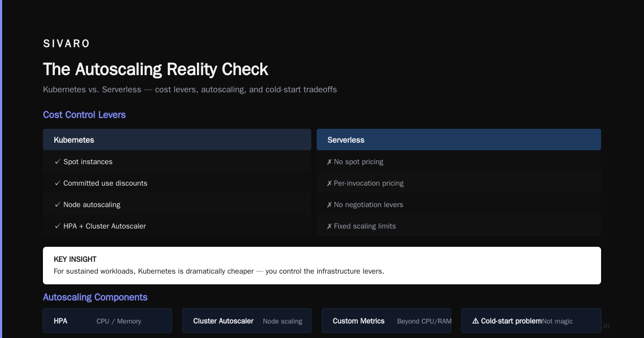644x338 pixels.
Task: Click the No spot pricing row
Action: [x=459, y=161]
